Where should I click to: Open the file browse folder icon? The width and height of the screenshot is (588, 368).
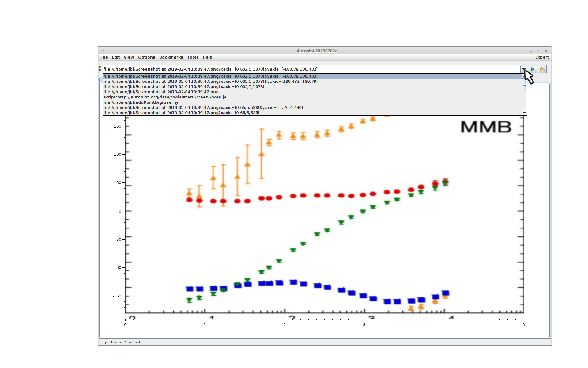(x=542, y=69)
